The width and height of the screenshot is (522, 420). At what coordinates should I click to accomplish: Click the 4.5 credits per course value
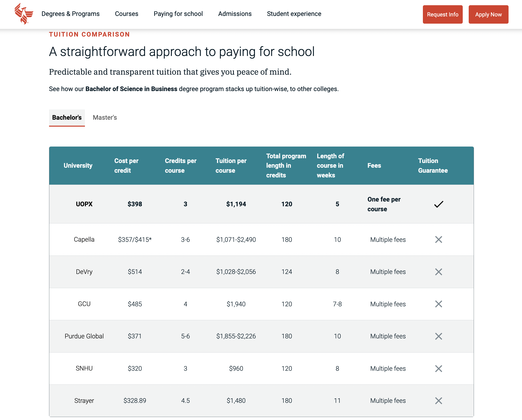(186, 401)
